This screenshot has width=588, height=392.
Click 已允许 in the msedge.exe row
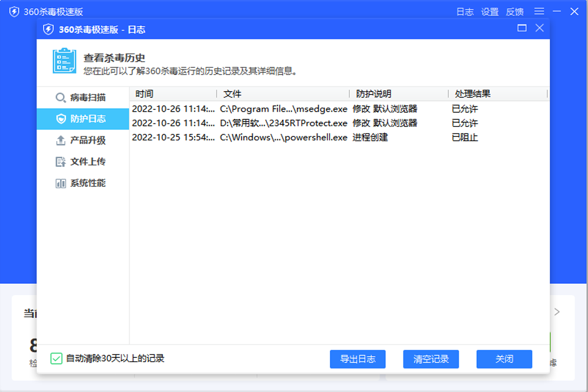(465, 109)
